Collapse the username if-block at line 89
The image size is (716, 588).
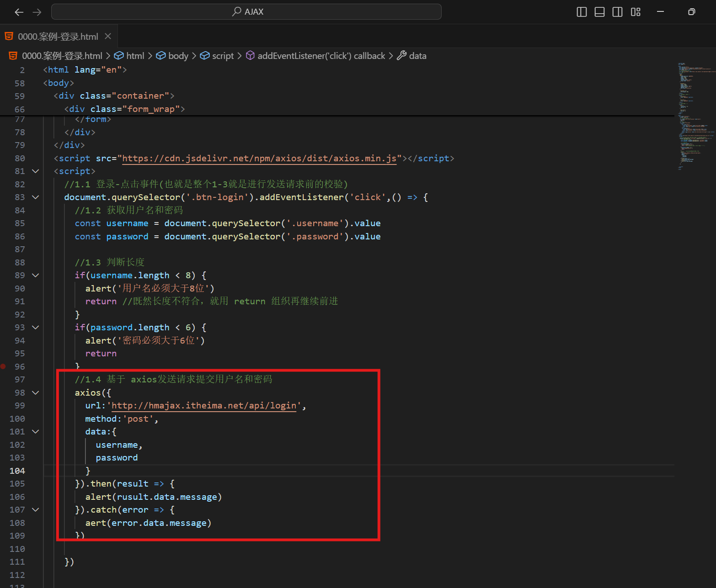tap(35, 275)
